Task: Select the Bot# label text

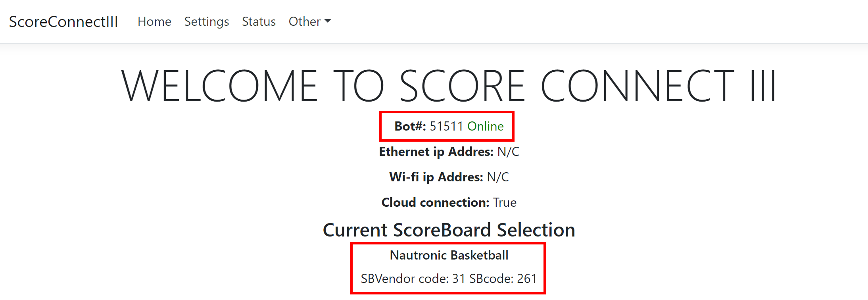Action: coord(410,126)
